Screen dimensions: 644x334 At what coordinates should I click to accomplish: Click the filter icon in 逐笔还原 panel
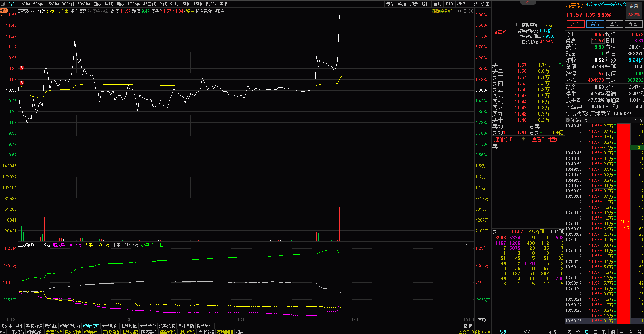click(636, 120)
